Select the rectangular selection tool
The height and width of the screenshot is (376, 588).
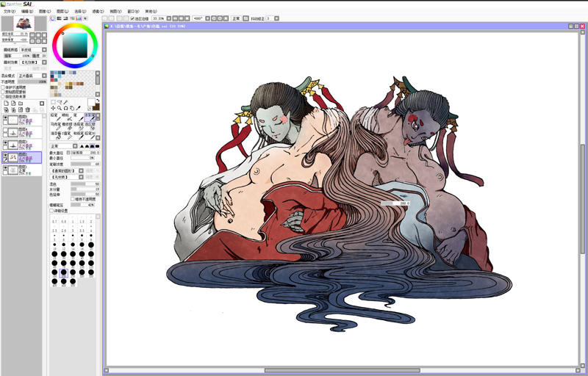(x=53, y=102)
